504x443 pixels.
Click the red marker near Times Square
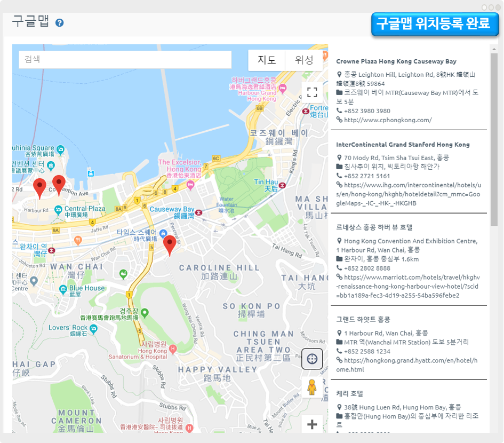coord(170,245)
